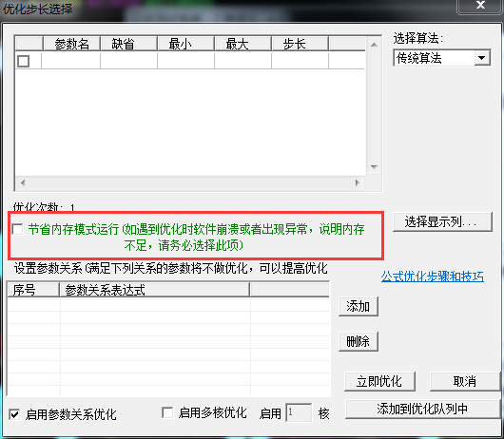Click the scroll down arrow of parameter table
Screen dimensions: 504x439
tap(374, 167)
